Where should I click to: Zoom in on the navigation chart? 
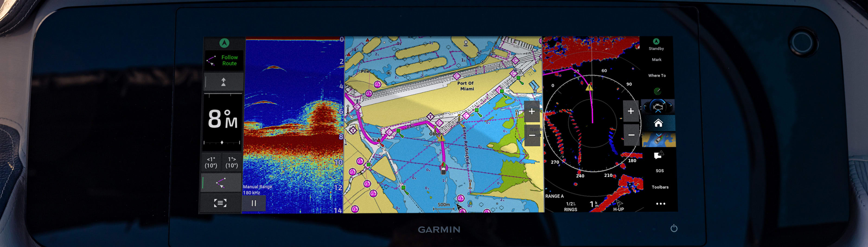[x=532, y=112]
